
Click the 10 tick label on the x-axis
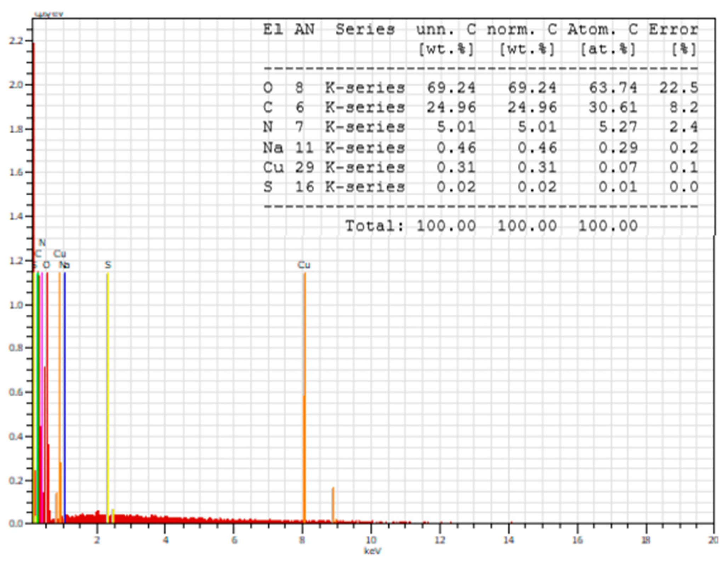371,540
